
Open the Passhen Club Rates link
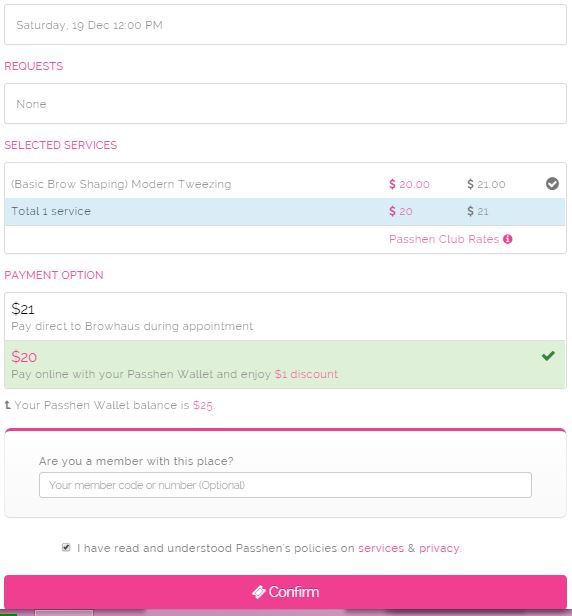click(x=444, y=239)
